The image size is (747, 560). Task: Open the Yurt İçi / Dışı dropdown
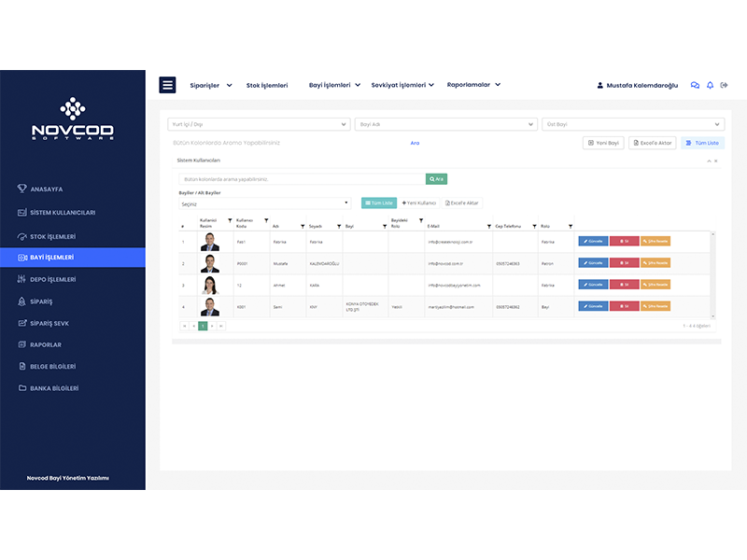click(x=259, y=124)
